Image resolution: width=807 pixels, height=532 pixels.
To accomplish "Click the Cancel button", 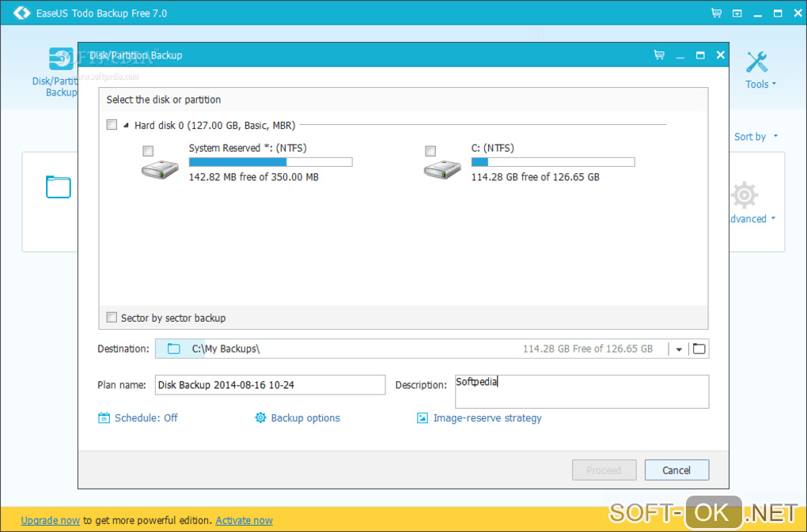I will click(x=676, y=470).
